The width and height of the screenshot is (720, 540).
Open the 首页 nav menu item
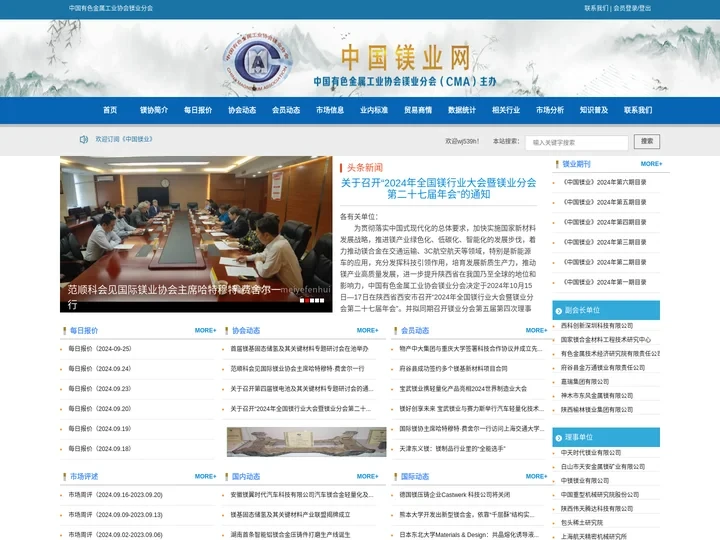(x=110, y=110)
